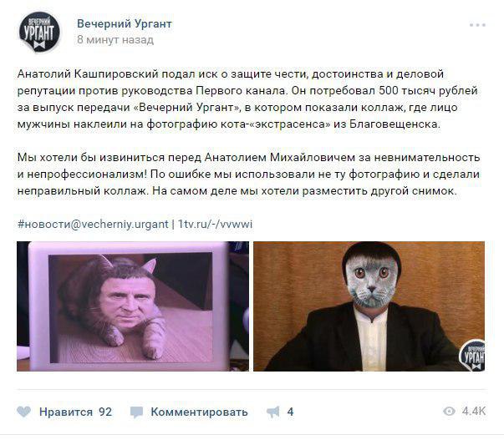Screen dimensions: 504x440
Task: Click Комментировать to comment
Action: pos(199,412)
